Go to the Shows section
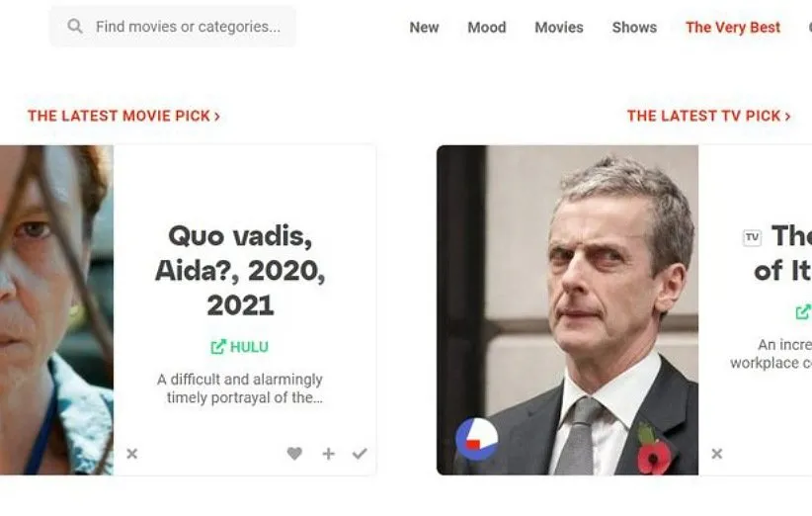This screenshot has width=812, height=516. pos(634,27)
